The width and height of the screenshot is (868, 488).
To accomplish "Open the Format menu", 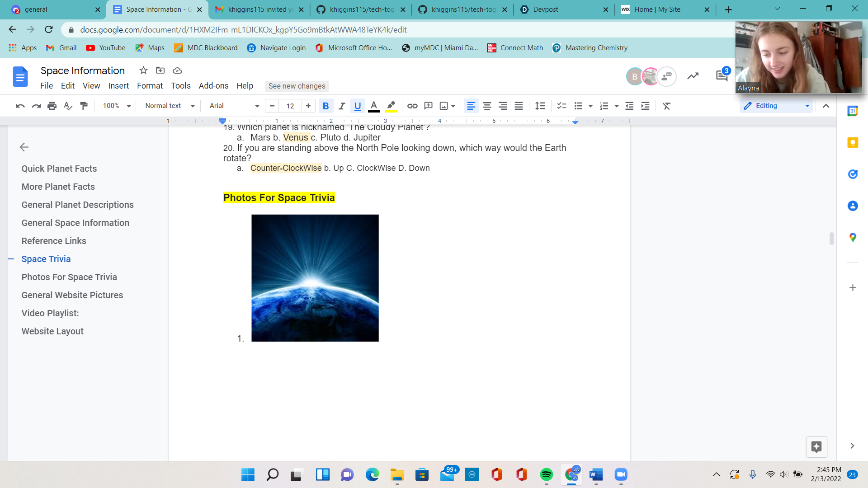I will coord(150,86).
